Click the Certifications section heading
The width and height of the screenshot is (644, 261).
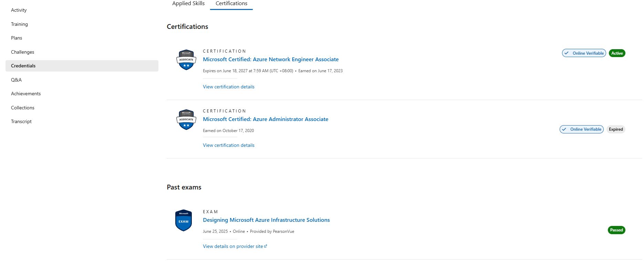[187, 26]
